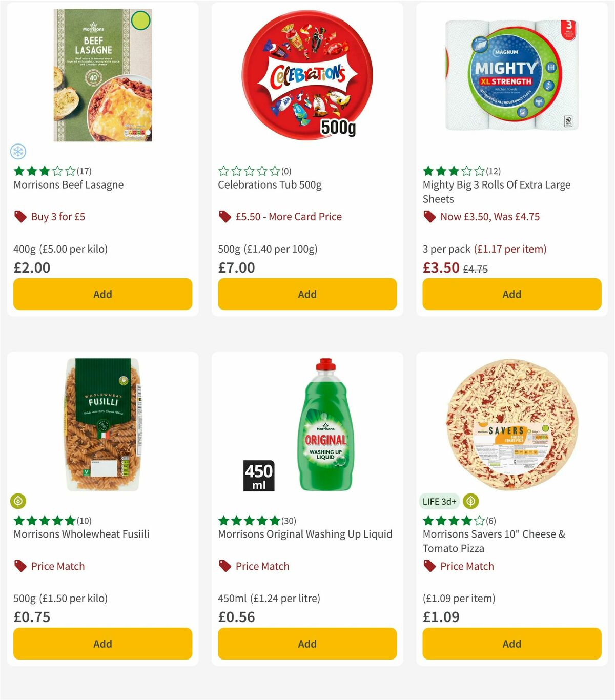615x700 pixels.
Task: Add Celebrations Tub 500g to basket
Action: pyautogui.click(x=307, y=294)
